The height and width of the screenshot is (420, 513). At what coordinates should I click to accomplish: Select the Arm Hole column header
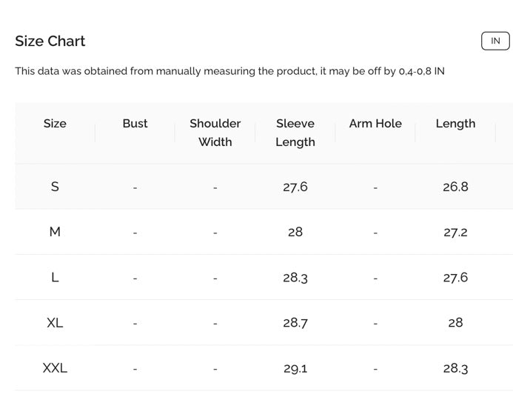(375, 124)
